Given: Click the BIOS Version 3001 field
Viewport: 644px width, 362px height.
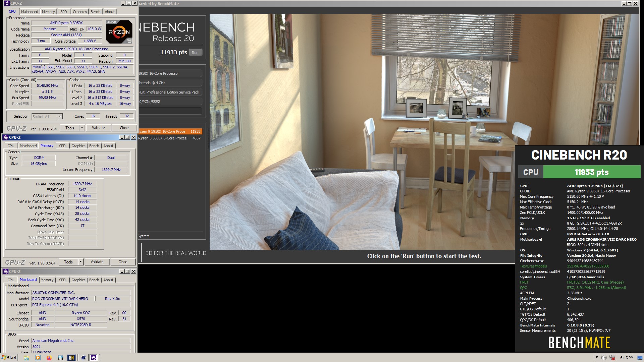Looking at the screenshot, I should click(80, 347).
